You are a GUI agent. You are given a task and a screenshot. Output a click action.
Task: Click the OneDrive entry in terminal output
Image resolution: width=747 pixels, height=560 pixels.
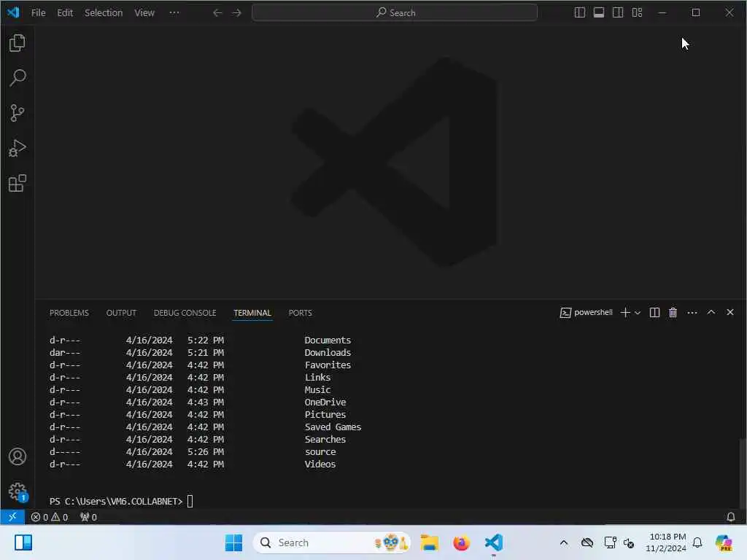(325, 402)
